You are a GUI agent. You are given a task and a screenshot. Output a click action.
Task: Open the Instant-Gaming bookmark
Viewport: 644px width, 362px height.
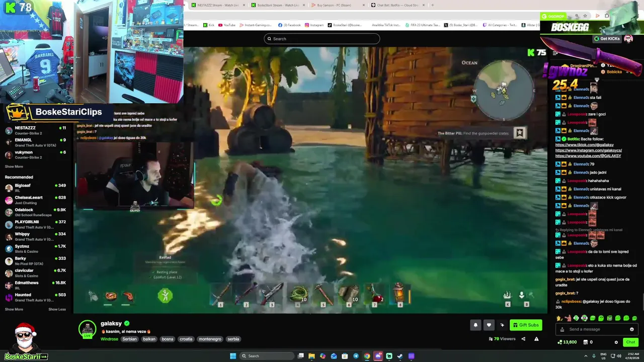[x=256, y=25]
